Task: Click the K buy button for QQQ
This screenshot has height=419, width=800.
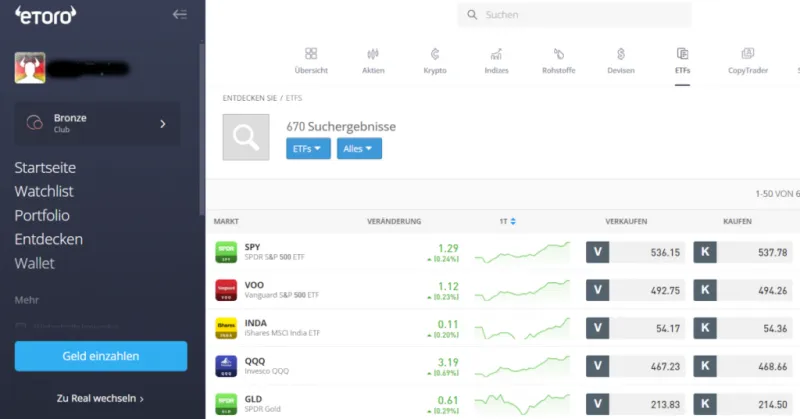Action: click(x=705, y=366)
